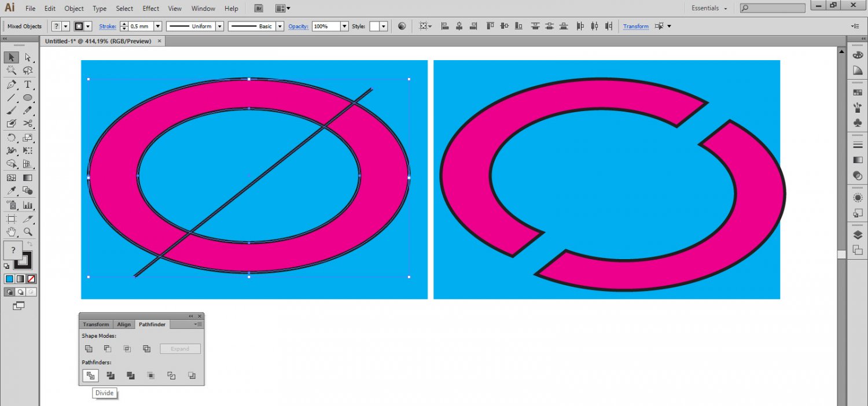Open the Arrange Documents dropdown
Image resolution: width=868 pixels, height=406 pixels.
[x=283, y=9]
